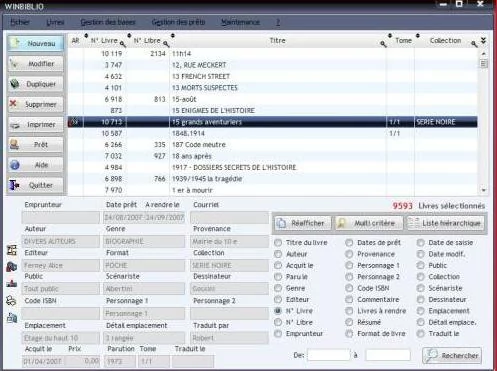Select row 13 FRENCH STREET

[x=273, y=76]
